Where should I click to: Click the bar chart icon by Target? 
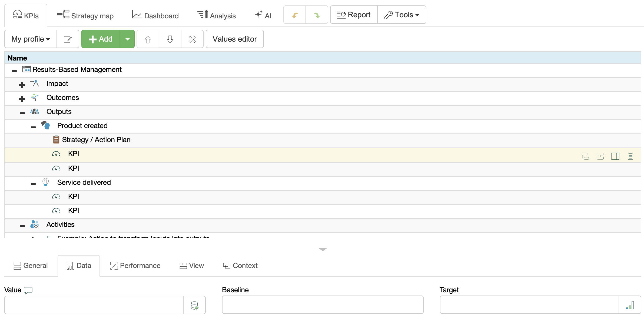(630, 305)
